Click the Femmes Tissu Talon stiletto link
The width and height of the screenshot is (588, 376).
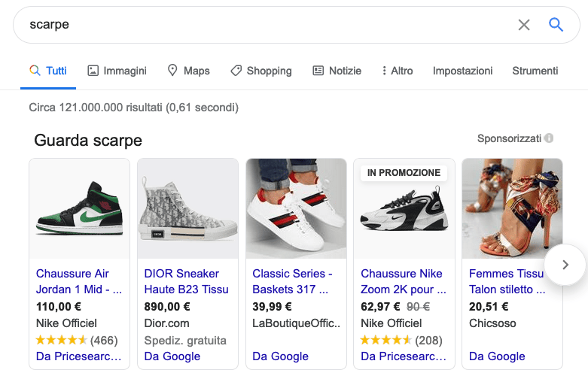coord(506,281)
